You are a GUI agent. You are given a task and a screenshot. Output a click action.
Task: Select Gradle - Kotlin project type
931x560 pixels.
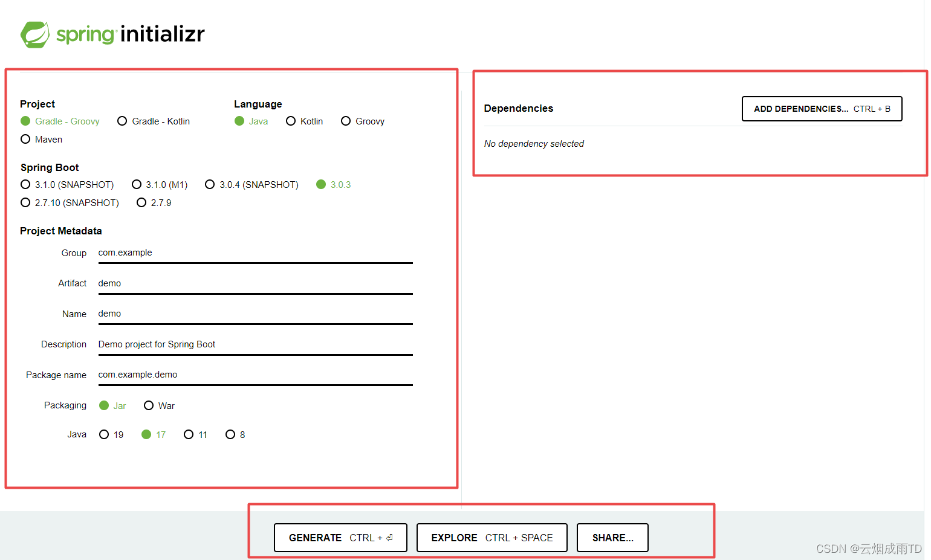pos(154,121)
